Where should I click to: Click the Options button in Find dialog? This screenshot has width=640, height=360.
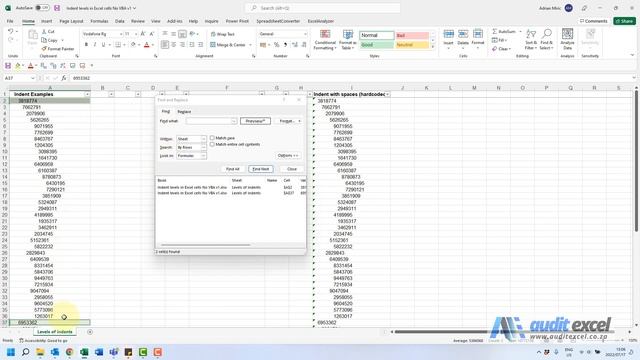click(289, 156)
